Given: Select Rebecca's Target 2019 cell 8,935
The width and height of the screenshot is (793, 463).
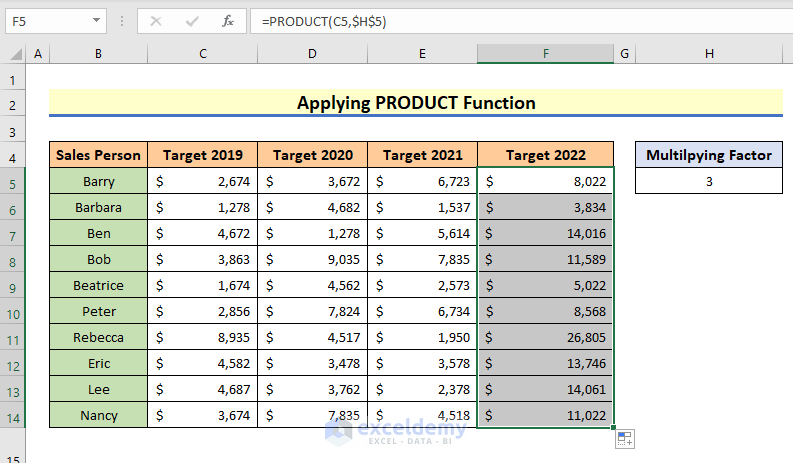Looking at the screenshot, I should pos(202,338).
